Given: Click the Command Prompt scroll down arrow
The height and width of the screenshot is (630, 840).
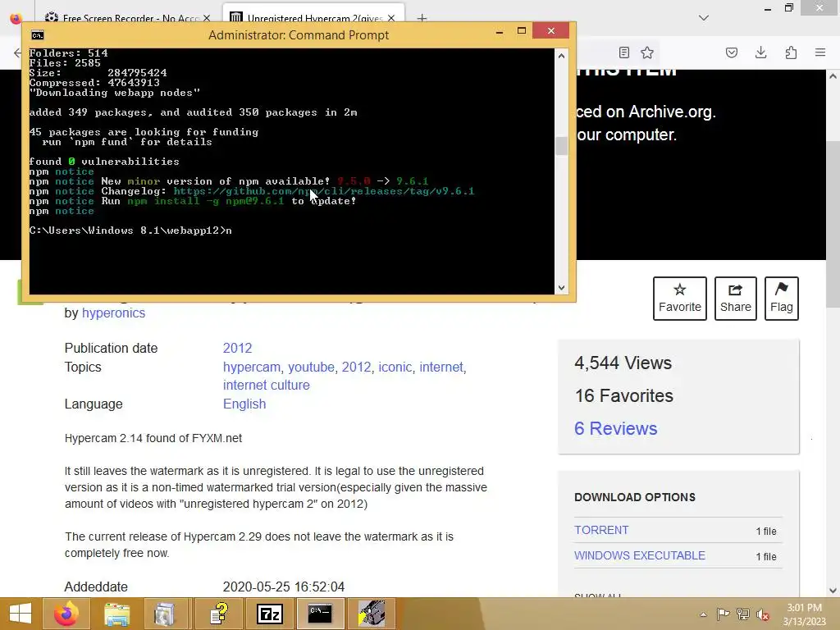Looking at the screenshot, I should pos(561,288).
